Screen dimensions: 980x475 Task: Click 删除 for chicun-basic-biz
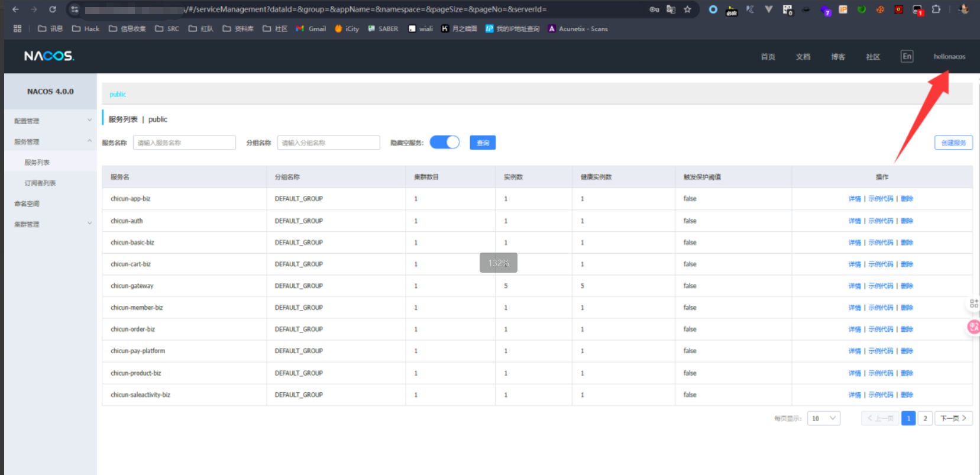(907, 243)
